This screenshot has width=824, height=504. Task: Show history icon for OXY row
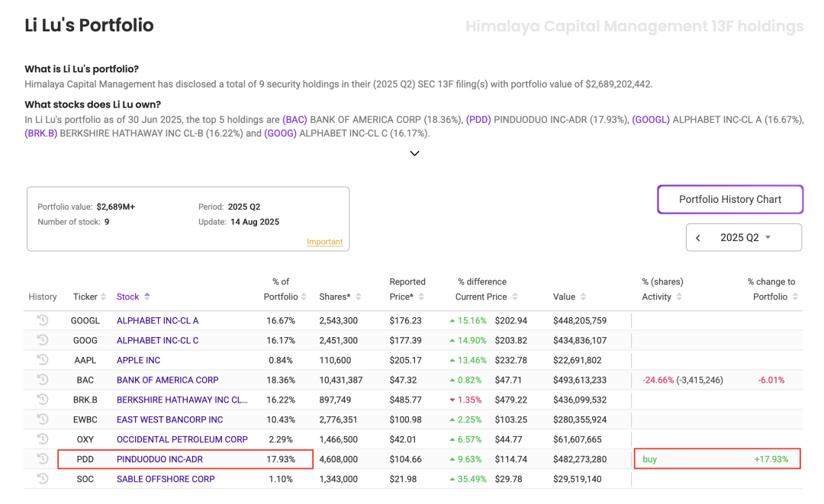coord(43,439)
